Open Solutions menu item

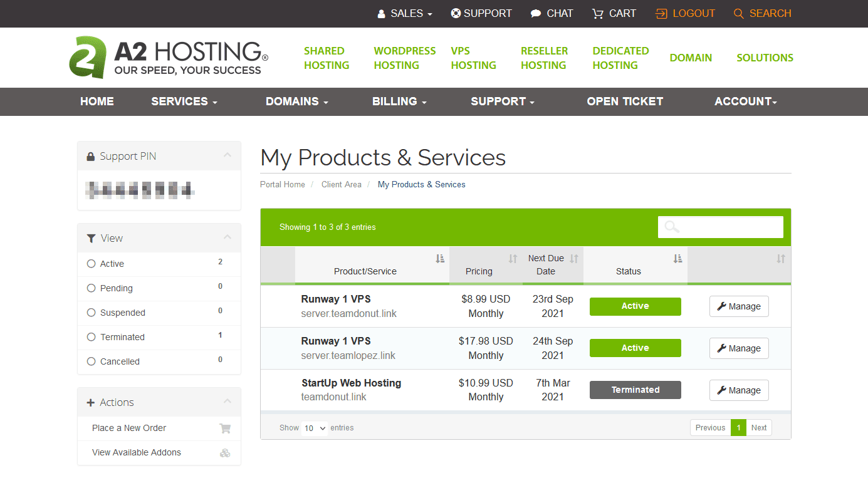(765, 58)
